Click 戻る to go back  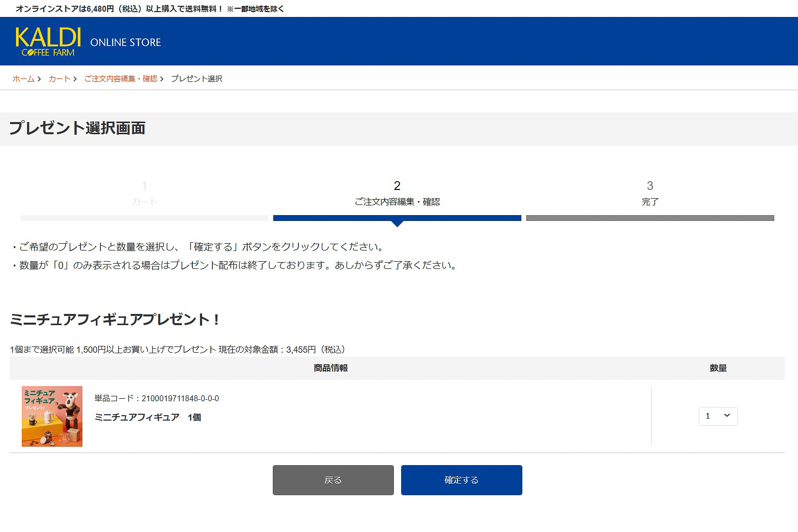(x=333, y=480)
